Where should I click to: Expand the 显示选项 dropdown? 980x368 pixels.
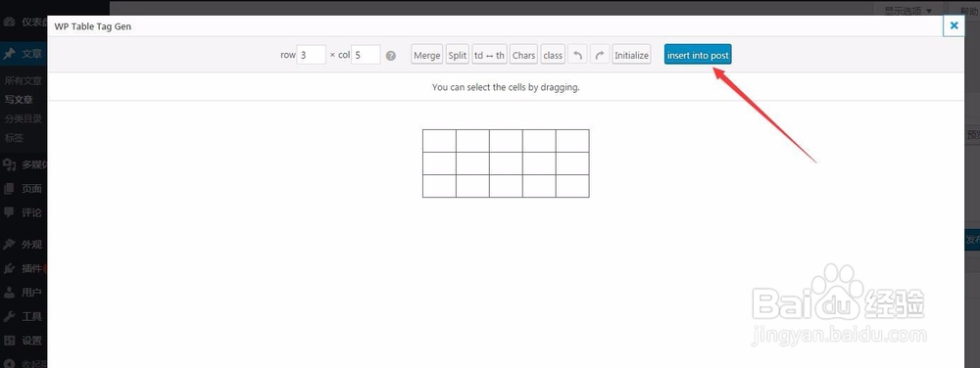pyautogui.click(x=907, y=11)
